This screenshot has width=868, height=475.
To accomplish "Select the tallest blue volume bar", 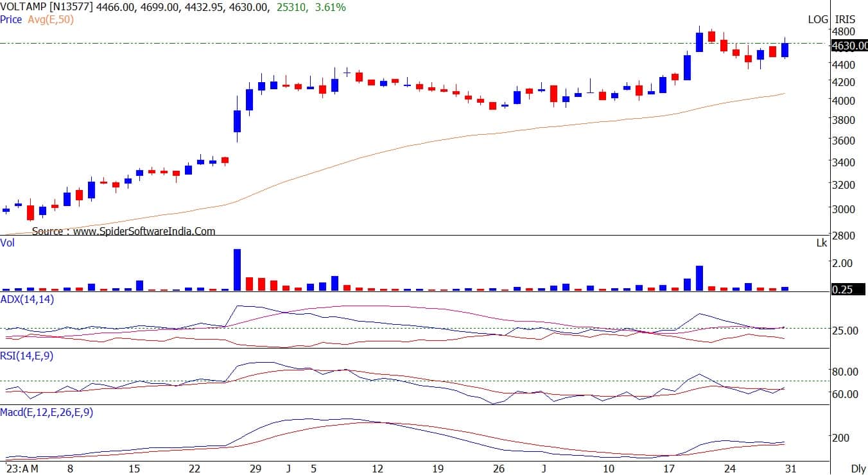I will click(237, 270).
